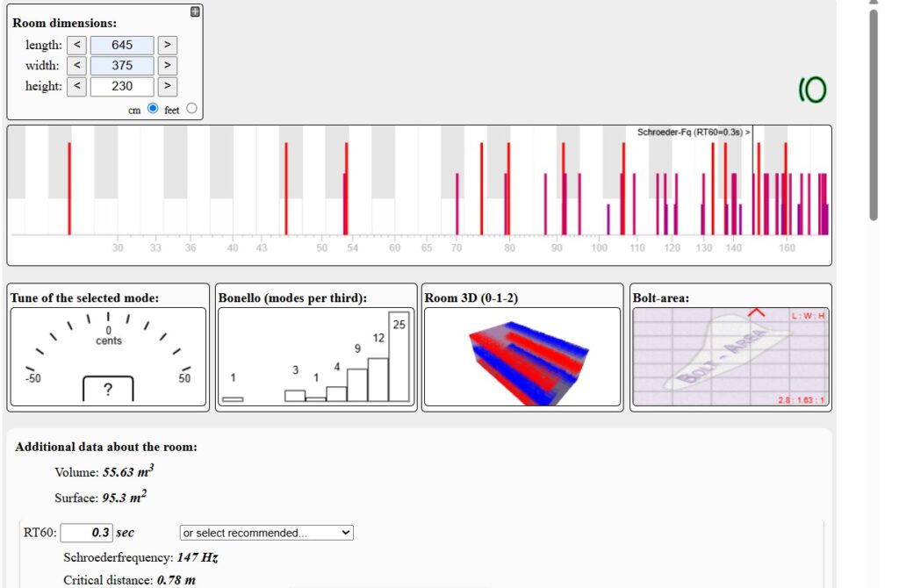Image resolution: width=899 pixels, height=588 pixels.
Task: Increase room width with right arrow
Action: pyautogui.click(x=168, y=65)
